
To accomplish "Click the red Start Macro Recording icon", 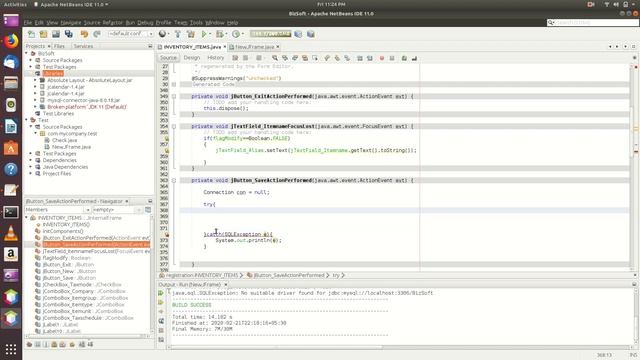I will tap(382, 58).
